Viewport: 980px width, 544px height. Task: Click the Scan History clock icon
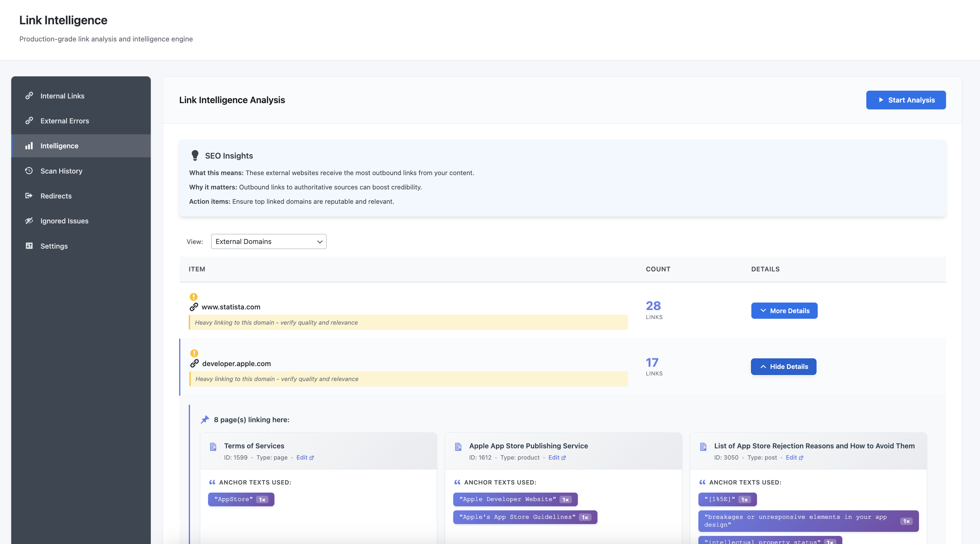tap(29, 171)
